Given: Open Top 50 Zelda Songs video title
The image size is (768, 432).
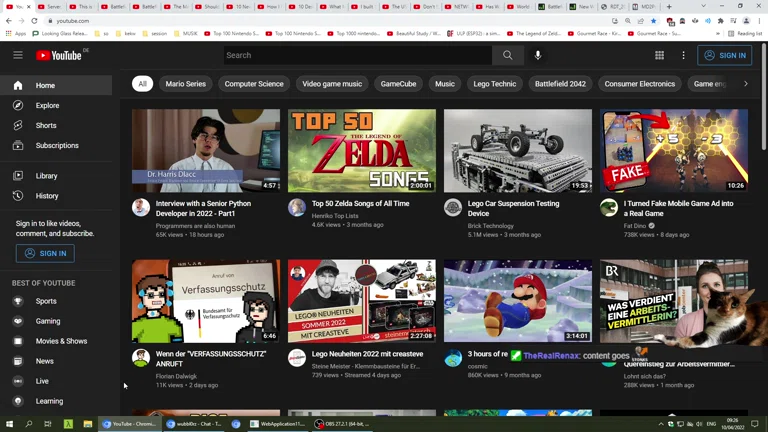Looking at the screenshot, I should tap(360, 203).
